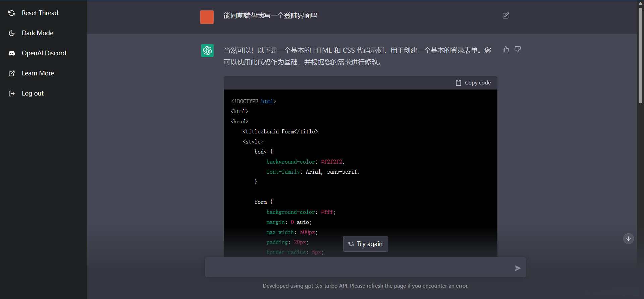Click the vertical scrollbar thumb

tap(640, 55)
